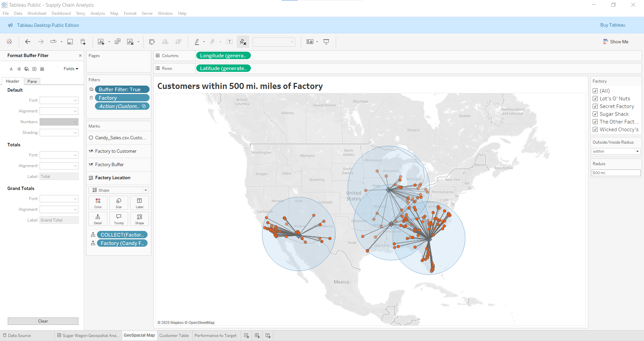Open the Analysis menu
The width and height of the screenshot is (644, 341).
pyautogui.click(x=98, y=13)
